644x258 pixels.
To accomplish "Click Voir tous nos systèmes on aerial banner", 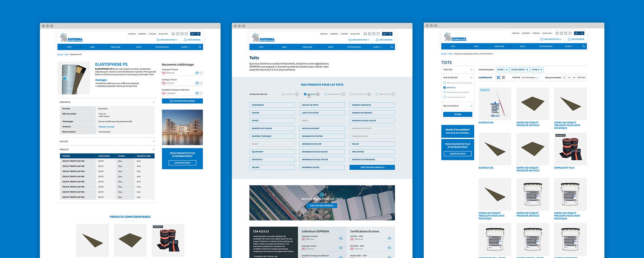I will point(322,206).
